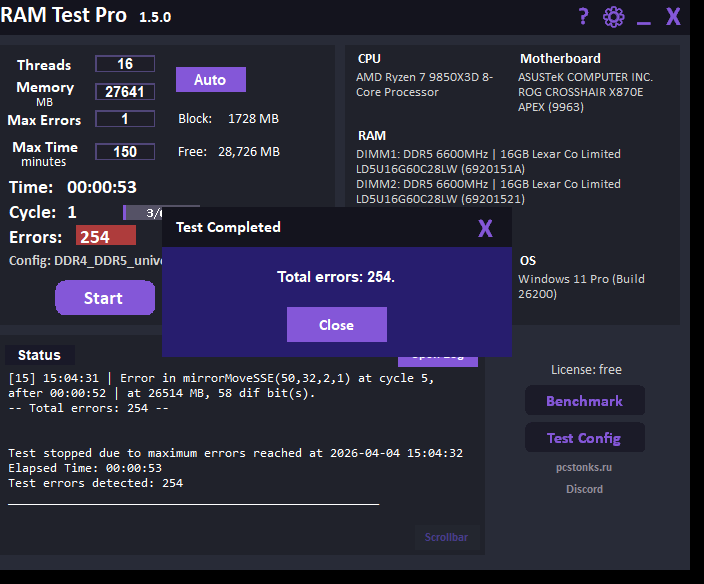
Task: Click the Time value 00:00:53
Action: (102, 187)
